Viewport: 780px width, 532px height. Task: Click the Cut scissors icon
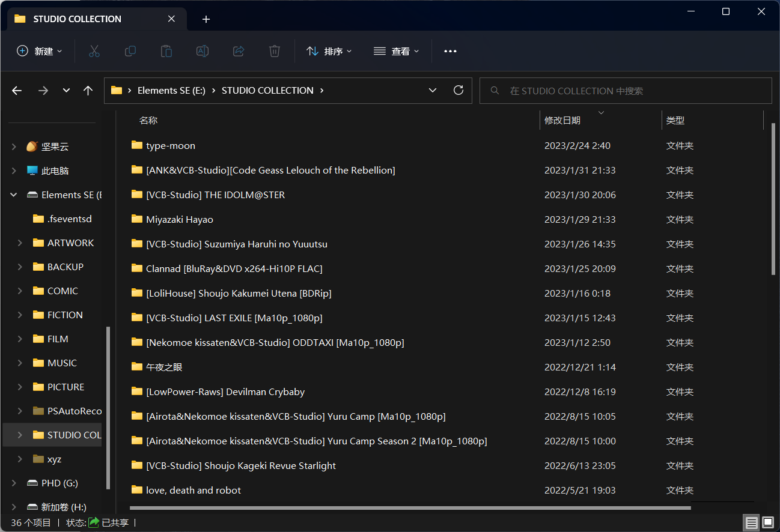[x=94, y=51]
